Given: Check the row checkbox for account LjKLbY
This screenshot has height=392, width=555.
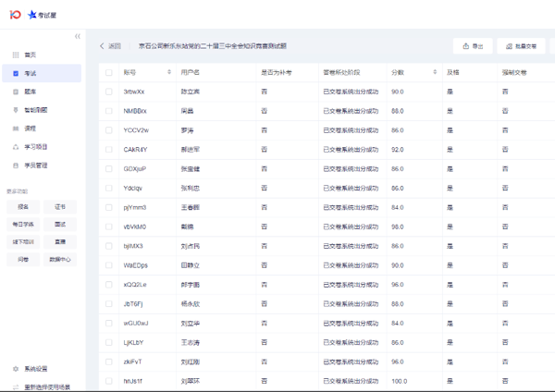Looking at the screenshot, I should [x=108, y=342].
